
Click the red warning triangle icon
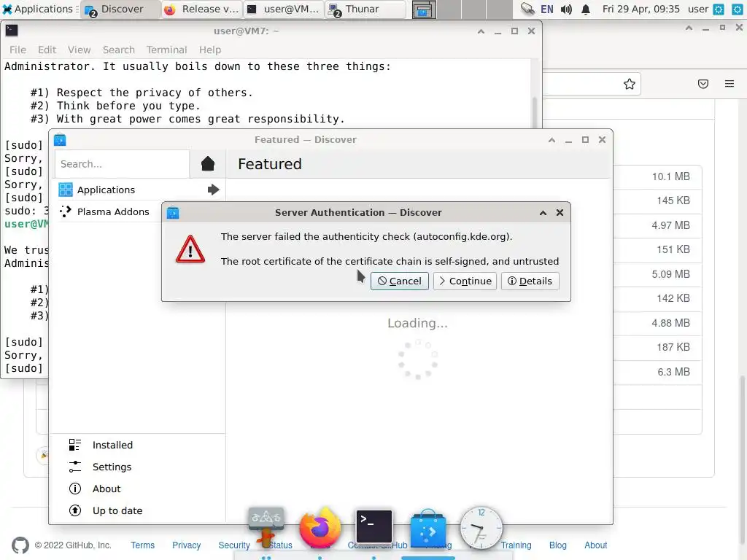(190, 249)
